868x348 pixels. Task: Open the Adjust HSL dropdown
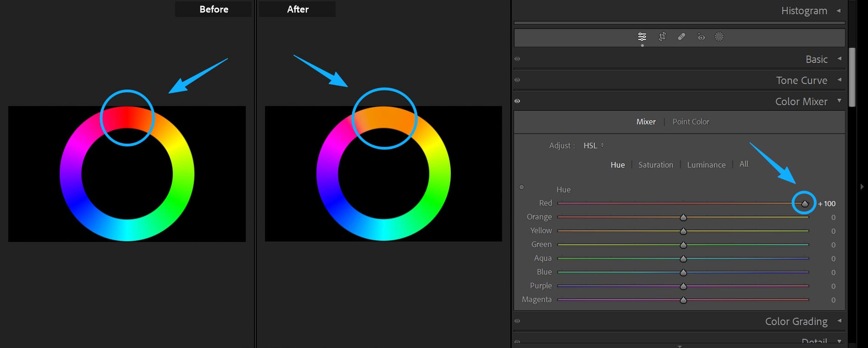pyautogui.click(x=593, y=146)
